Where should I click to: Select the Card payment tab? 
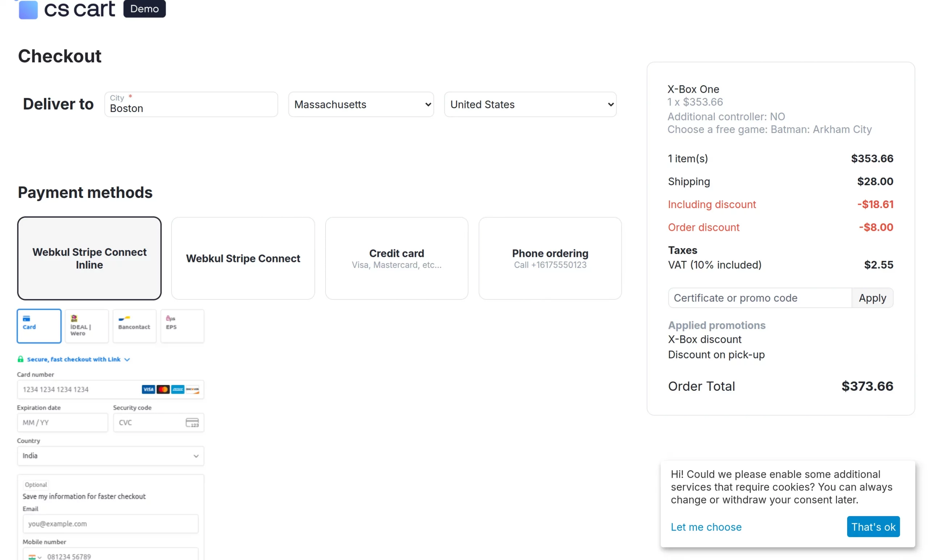(39, 326)
